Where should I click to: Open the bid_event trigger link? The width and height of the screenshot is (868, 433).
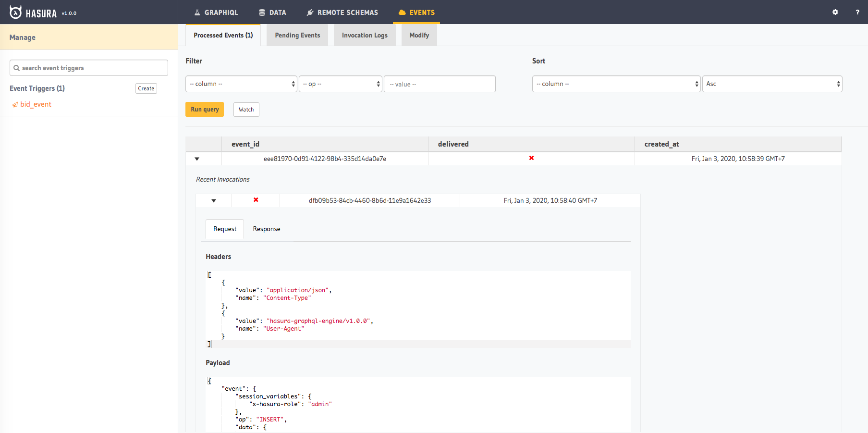[36, 104]
